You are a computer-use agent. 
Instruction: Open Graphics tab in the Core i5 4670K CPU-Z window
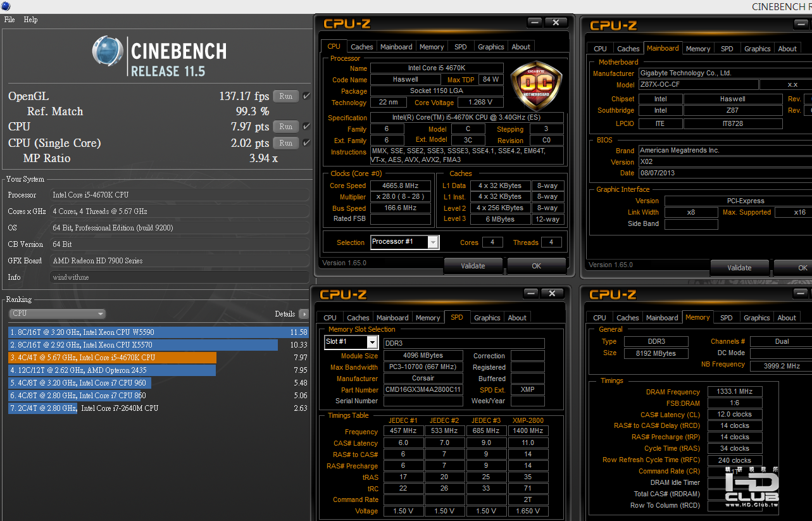coord(491,47)
